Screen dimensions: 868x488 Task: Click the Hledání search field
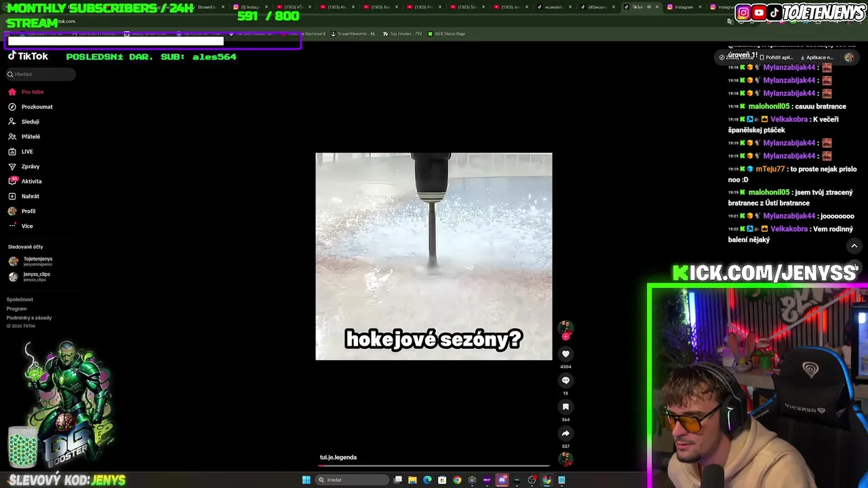pyautogui.click(x=41, y=74)
